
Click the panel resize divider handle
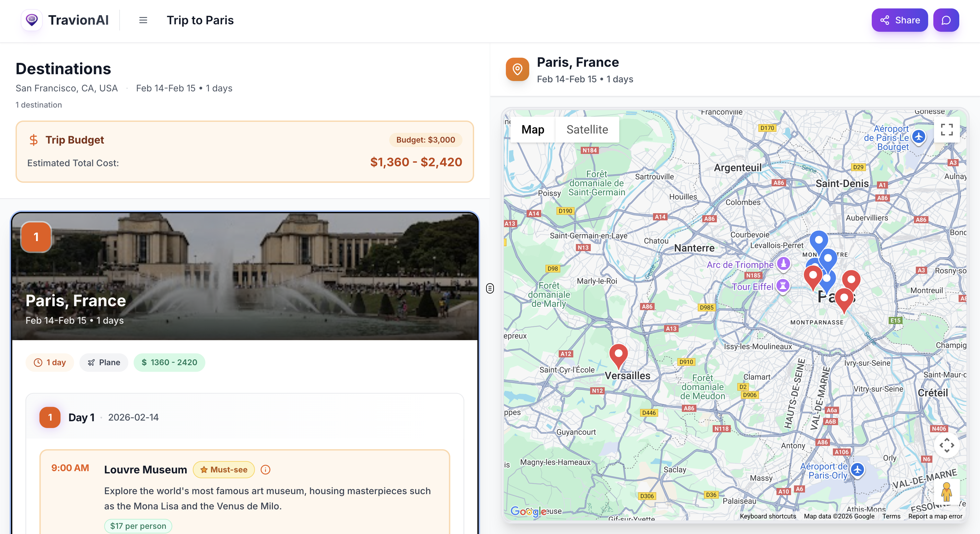pyautogui.click(x=490, y=288)
